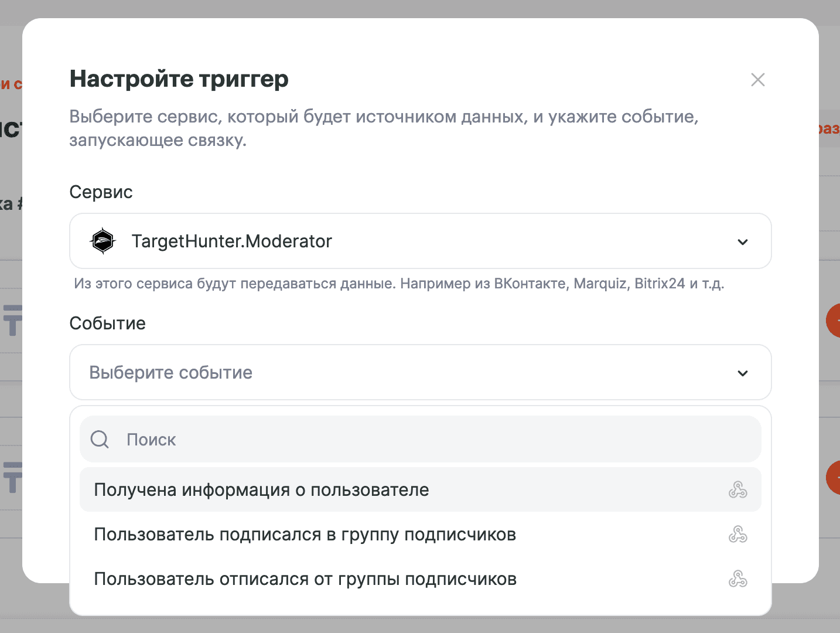
Task: Click webhook icon beside Пользователь отписался option
Action: coord(737,579)
